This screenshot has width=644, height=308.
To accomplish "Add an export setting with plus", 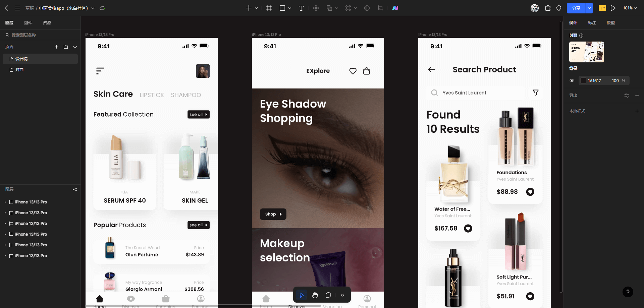I will click(637, 96).
